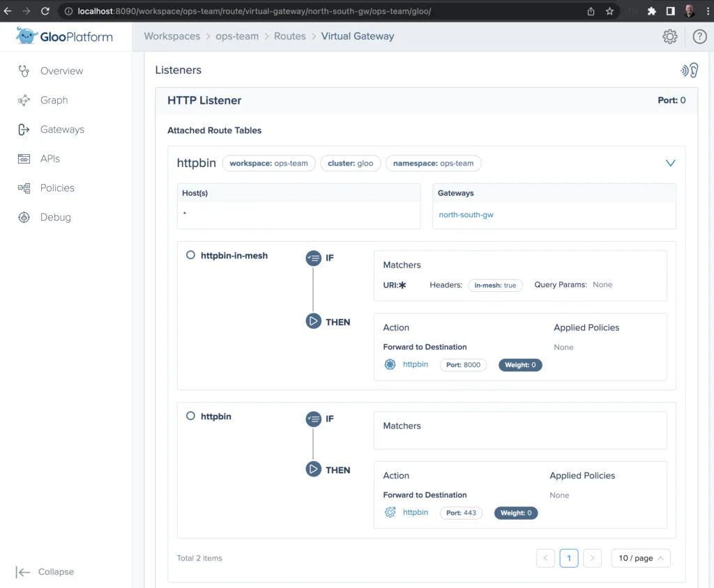714x588 pixels.
Task: Open the browser profile avatar
Action: pos(690,11)
